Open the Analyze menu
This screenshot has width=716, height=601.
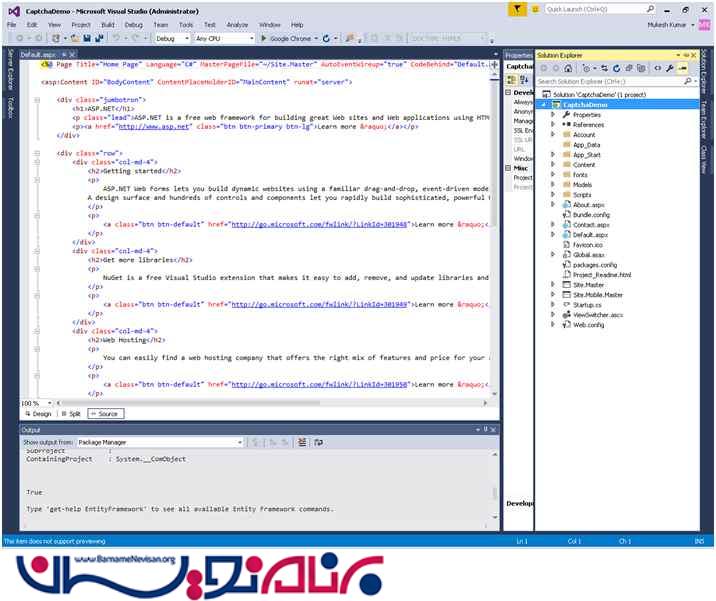pos(237,25)
